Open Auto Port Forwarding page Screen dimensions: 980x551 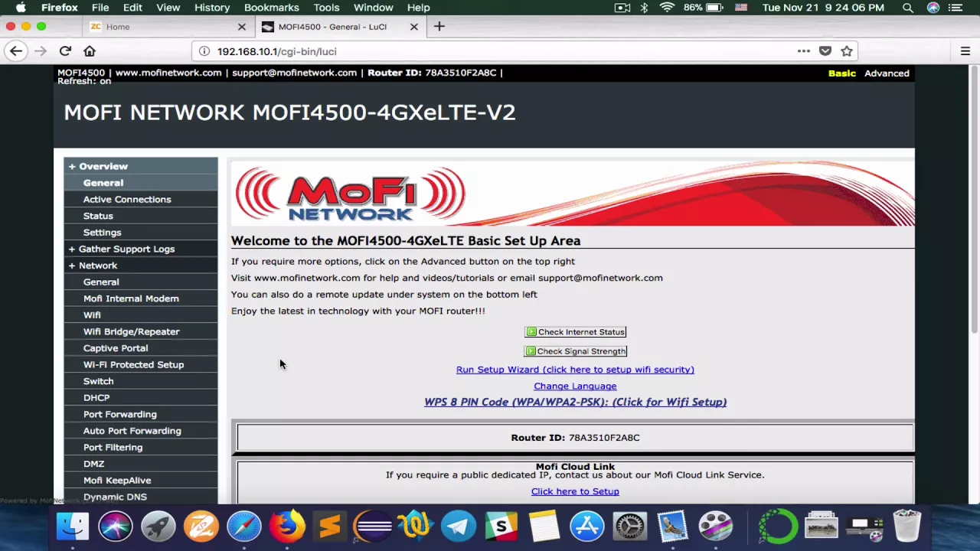pos(141,431)
